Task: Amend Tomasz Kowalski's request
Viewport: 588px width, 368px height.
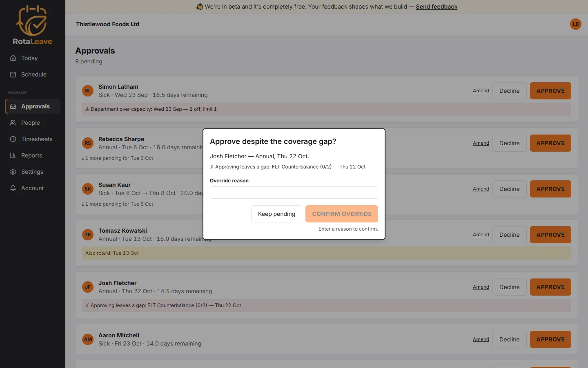Action: pyautogui.click(x=481, y=235)
